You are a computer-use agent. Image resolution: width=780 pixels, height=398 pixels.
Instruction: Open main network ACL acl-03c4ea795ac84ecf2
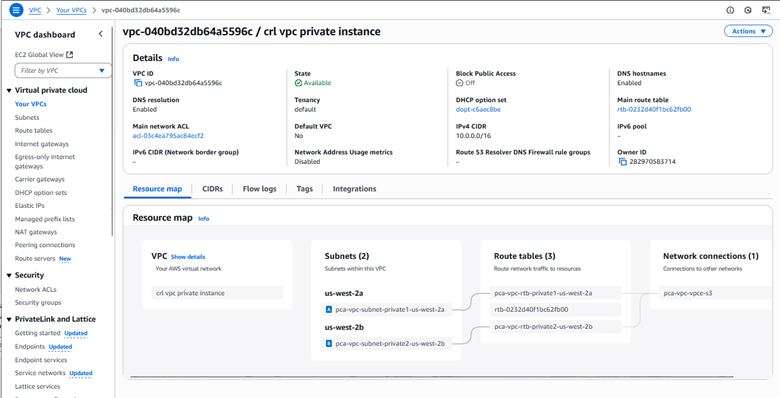(168, 135)
